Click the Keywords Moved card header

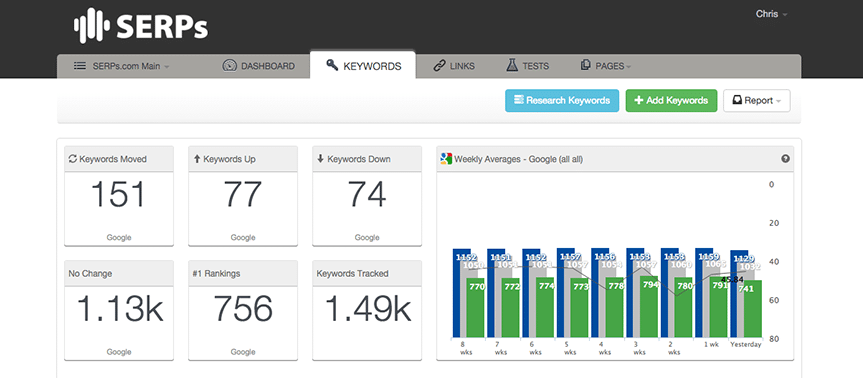click(x=119, y=158)
